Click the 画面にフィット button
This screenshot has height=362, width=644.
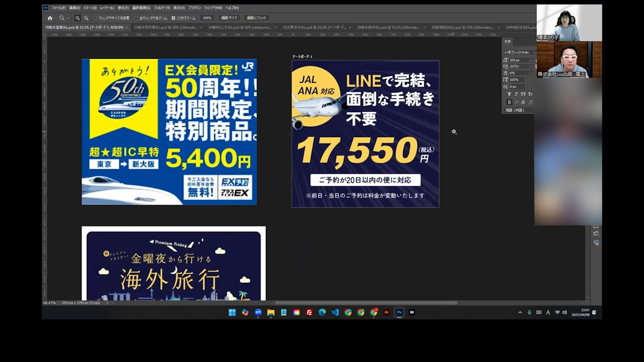point(257,18)
